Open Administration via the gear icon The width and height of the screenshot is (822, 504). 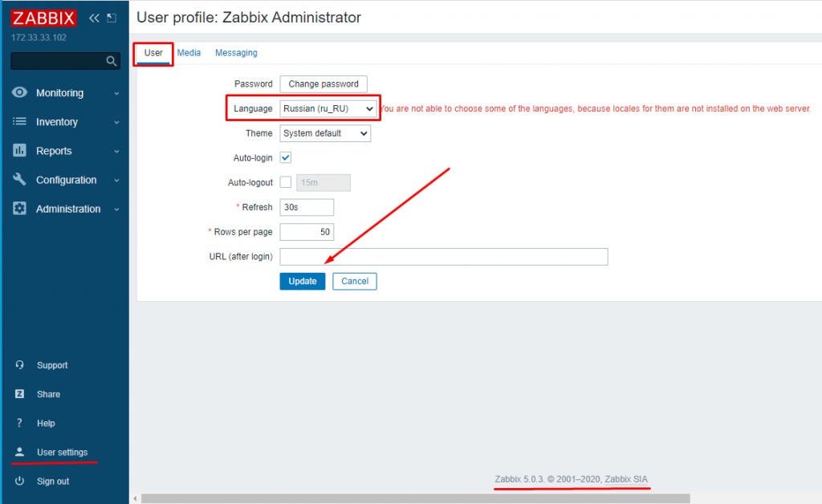[20, 209]
